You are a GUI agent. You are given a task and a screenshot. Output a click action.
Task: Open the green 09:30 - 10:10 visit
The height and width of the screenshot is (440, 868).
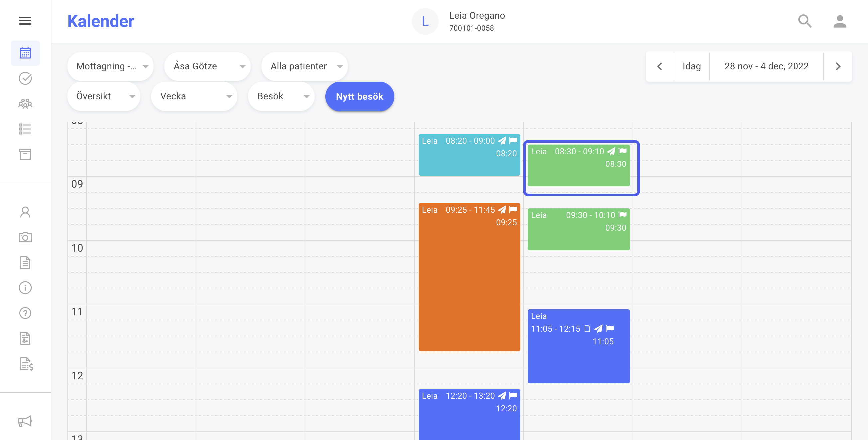579,229
